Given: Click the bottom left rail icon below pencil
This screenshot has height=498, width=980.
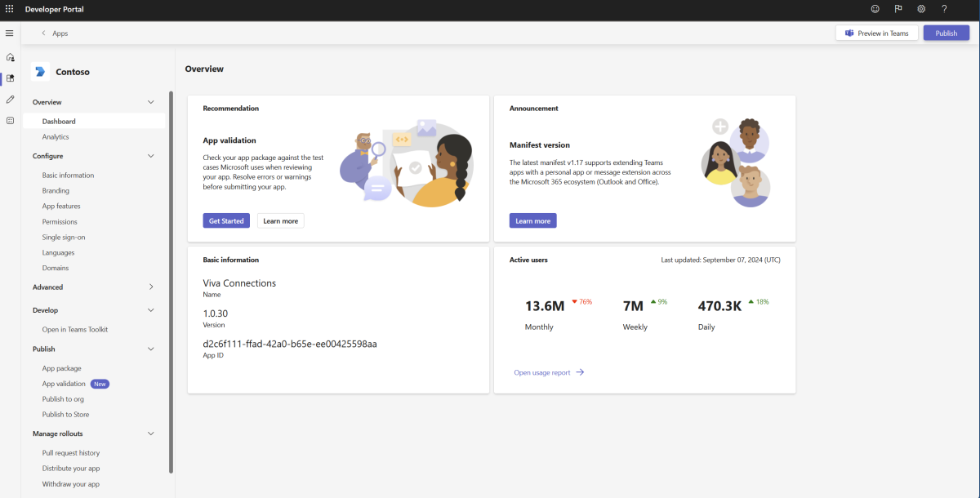Looking at the screenshot, I should coord(10,120).
